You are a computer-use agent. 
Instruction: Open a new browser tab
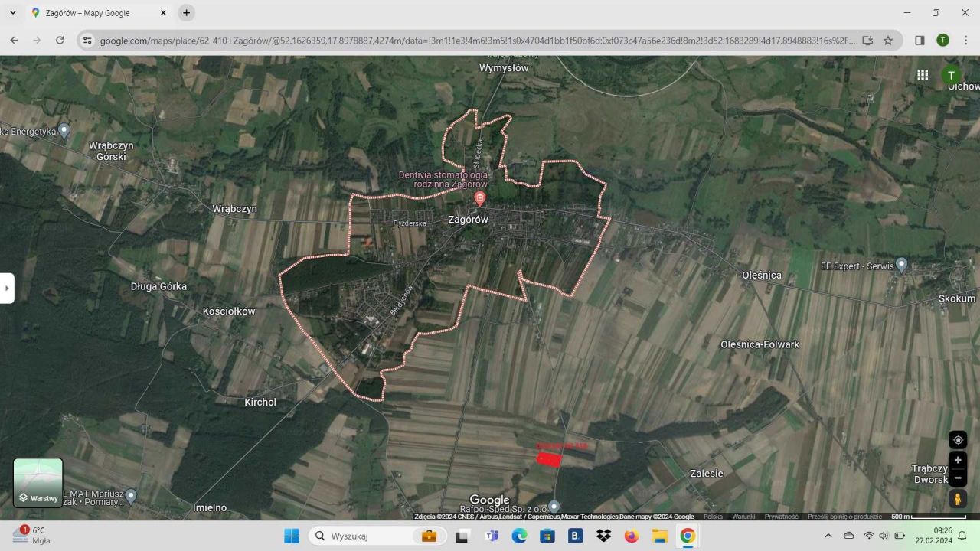coord(186,13)
